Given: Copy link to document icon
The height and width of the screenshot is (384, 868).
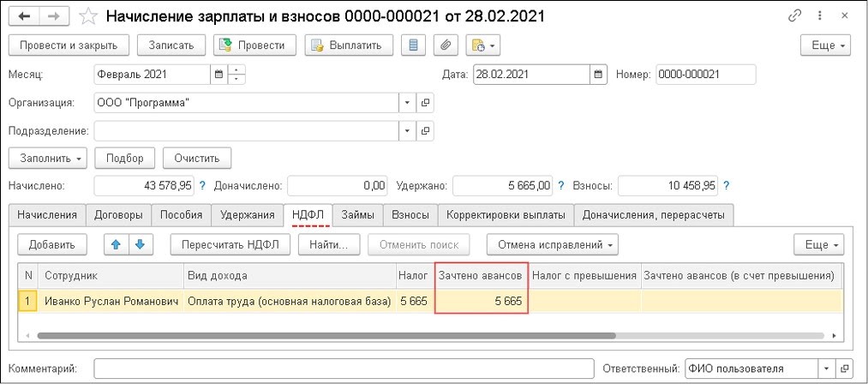Looking at the screenshot, I should point(798,16).
